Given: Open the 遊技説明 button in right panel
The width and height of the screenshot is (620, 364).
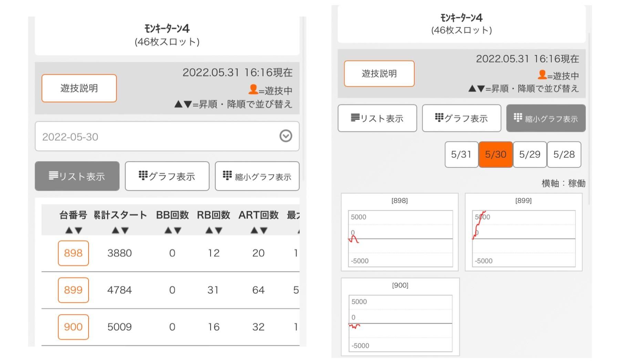Looking at the screenshot, I should point(379,73).
